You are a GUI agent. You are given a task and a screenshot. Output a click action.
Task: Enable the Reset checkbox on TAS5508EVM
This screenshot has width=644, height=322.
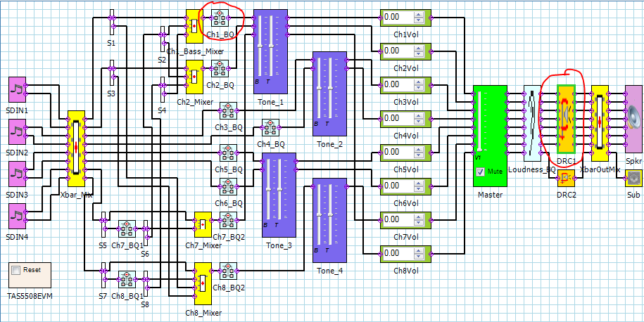[x=16, y=270]
